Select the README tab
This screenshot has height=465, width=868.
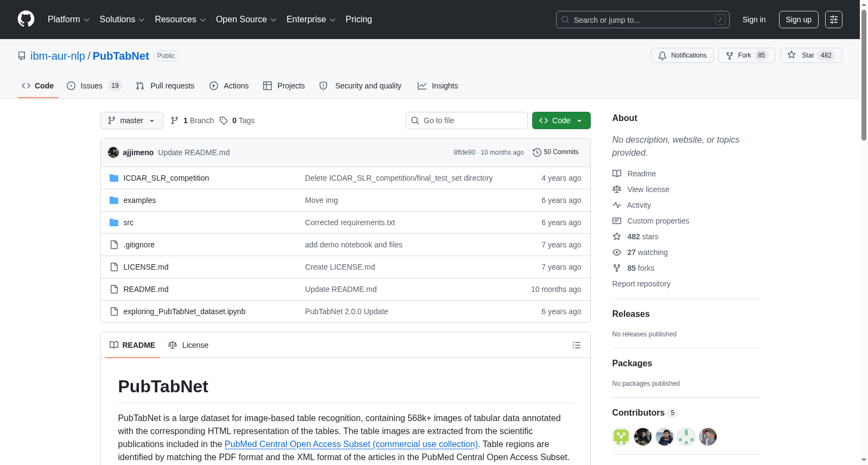(132, 345)
